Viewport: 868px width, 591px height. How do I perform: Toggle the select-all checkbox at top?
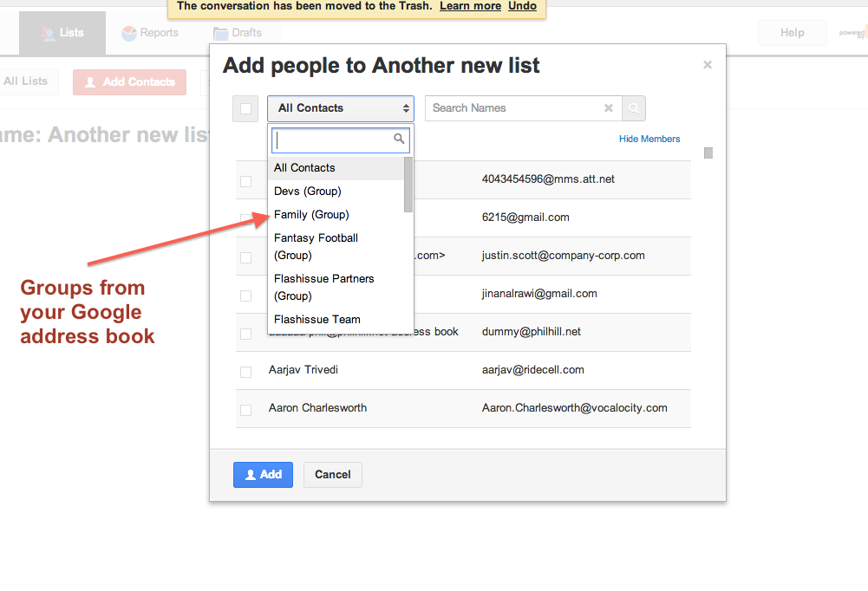[x=245, y=108]
